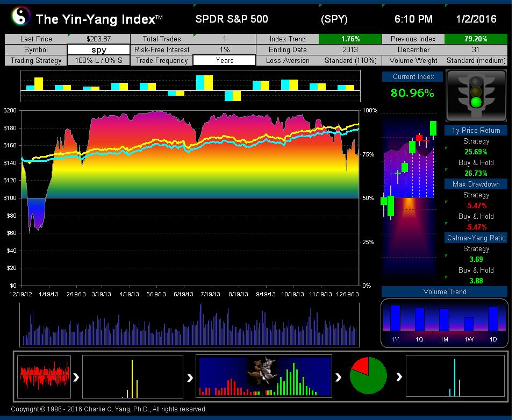The height and width of the screenshot is (420, 516).
Task: Click the red noise waveform thumbnail
Action: (x=44, y=376)
